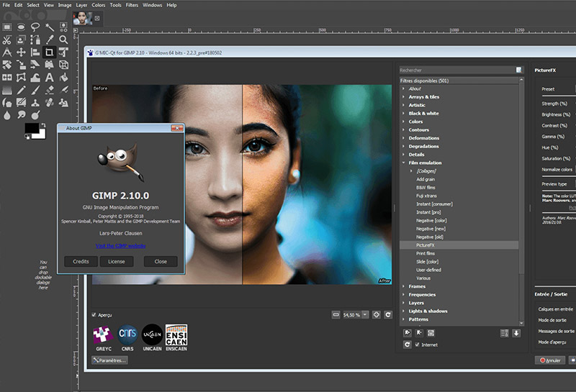Reset colors to default black and white

pos(27,137)
